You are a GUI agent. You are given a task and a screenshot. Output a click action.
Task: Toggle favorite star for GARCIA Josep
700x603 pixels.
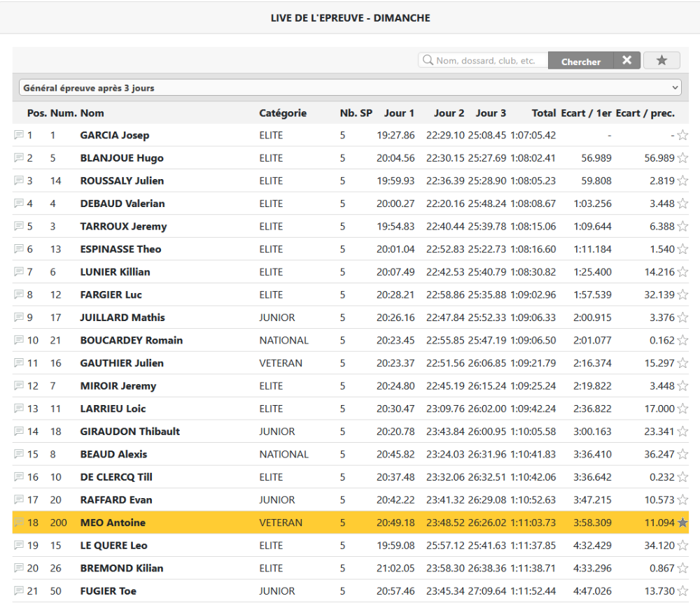click(x=682, y=135)
